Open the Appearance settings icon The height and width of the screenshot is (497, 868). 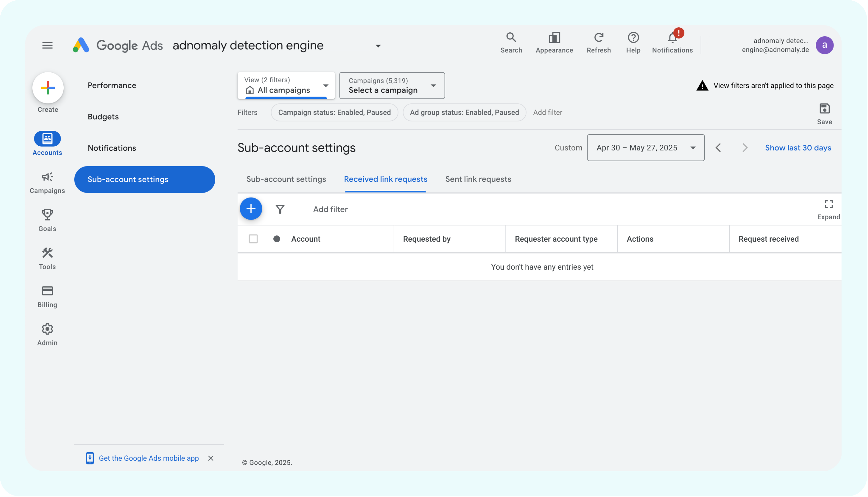554,37
